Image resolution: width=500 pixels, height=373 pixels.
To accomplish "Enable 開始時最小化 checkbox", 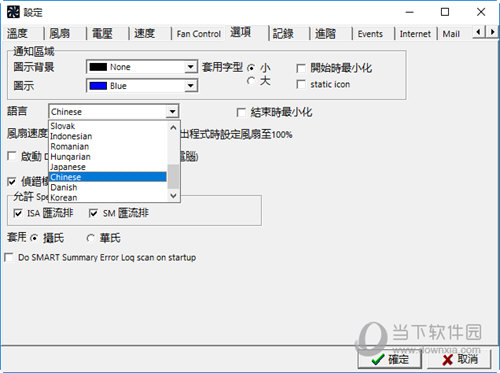I will pos(301,68).
